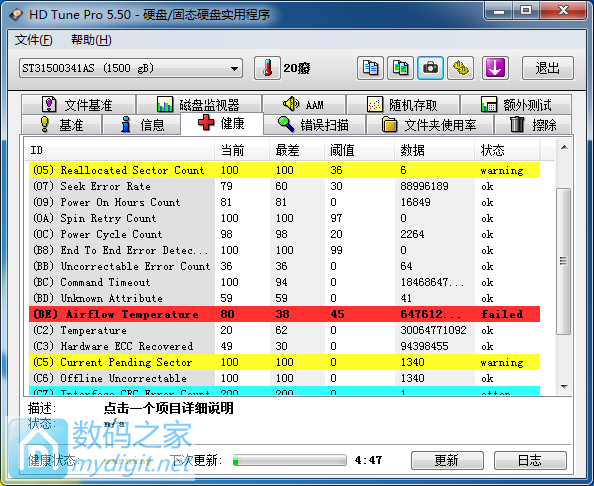Select the Power Cycle Count row
The image size is (594, 486).
coord(284,234)
